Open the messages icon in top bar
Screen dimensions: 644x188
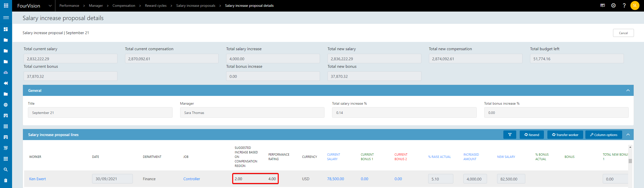602,6
